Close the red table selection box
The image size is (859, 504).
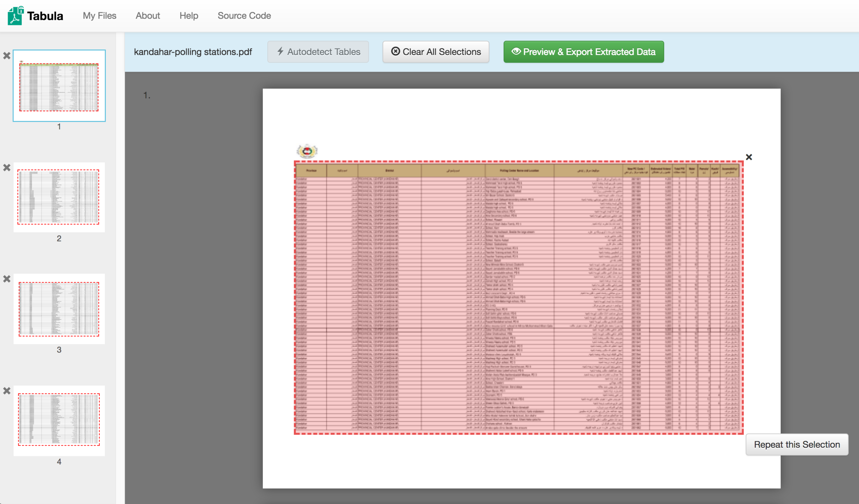tap(749, 157)
